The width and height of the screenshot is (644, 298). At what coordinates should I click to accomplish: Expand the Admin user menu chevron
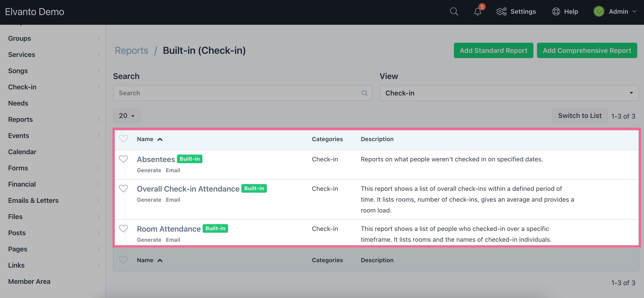[634, 11]
